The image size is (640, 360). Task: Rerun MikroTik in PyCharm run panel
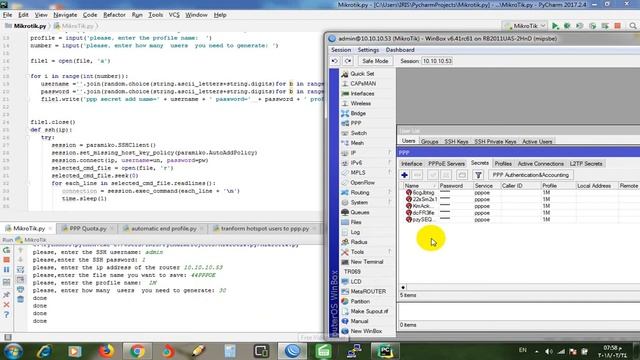[7, 250]
